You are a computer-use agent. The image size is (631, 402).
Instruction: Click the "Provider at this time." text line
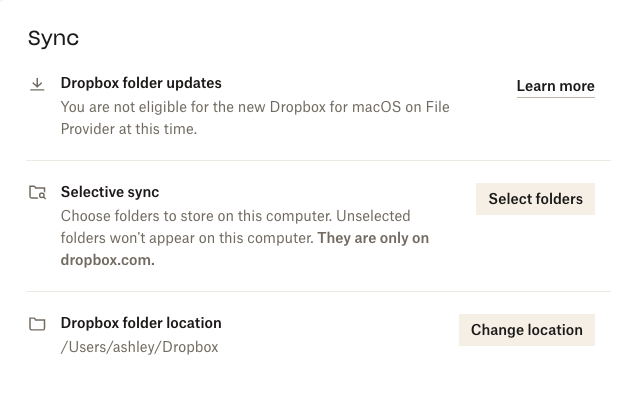(131, 129)
